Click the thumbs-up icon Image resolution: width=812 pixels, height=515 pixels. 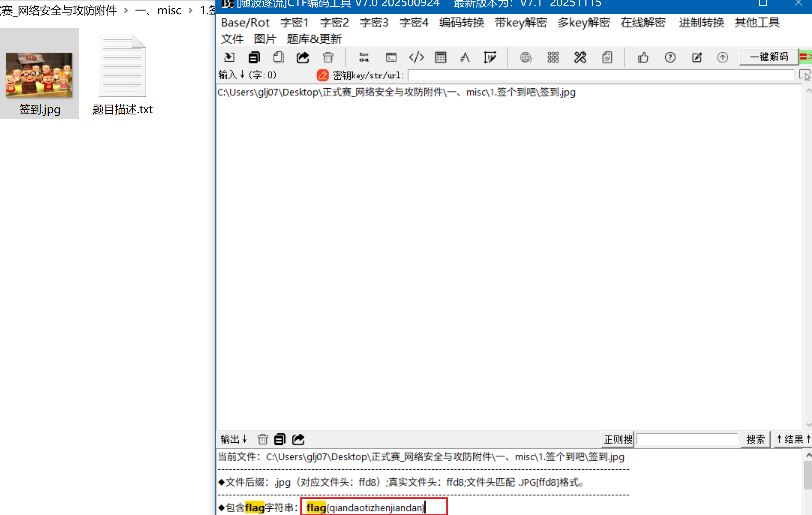click(643, 57)
